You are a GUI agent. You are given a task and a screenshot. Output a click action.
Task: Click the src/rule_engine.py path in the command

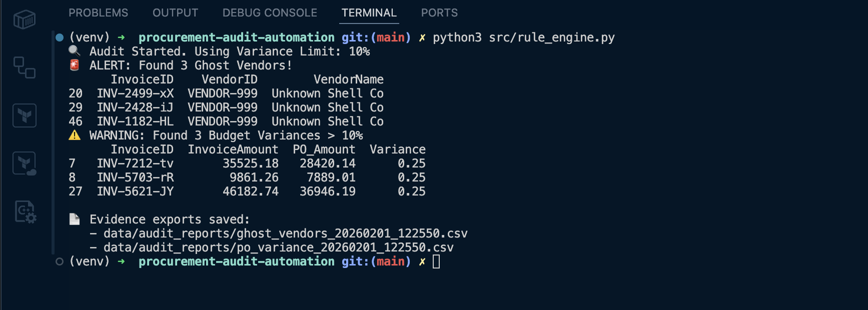pyautogui.click(x=551, y=37)
